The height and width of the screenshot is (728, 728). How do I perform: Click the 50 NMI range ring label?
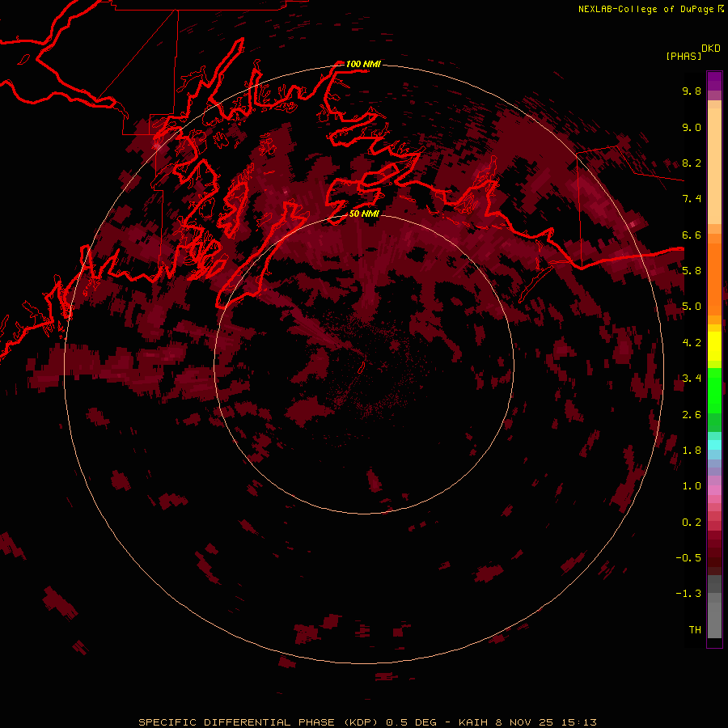coord(364,214)
